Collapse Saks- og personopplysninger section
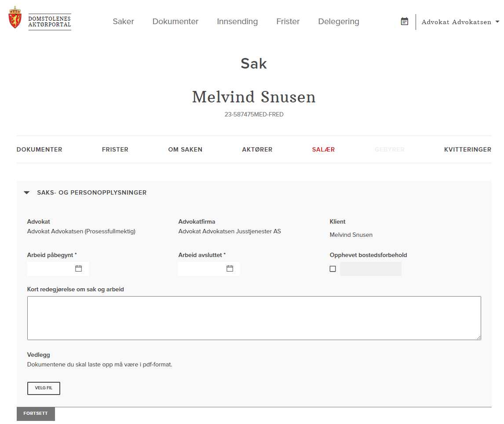This screenshot has height=424, width=504. pyautogui.click(x=27, y=193)
